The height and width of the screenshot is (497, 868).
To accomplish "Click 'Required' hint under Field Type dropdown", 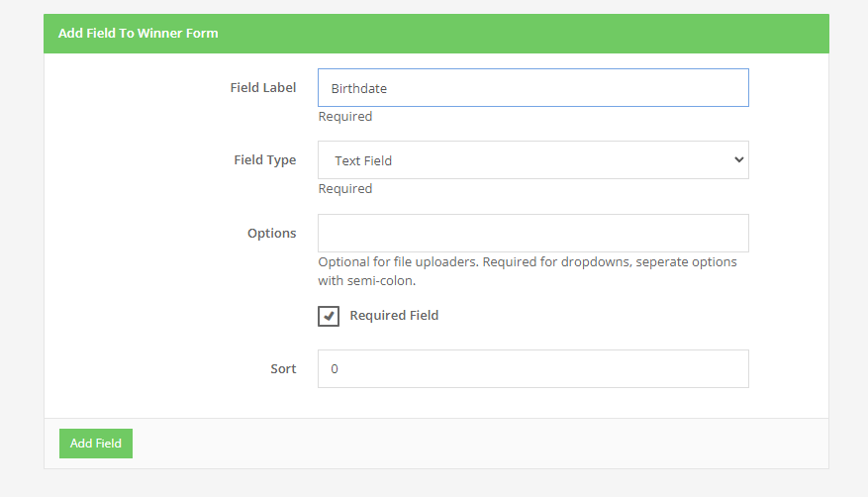I will point(344,189).
